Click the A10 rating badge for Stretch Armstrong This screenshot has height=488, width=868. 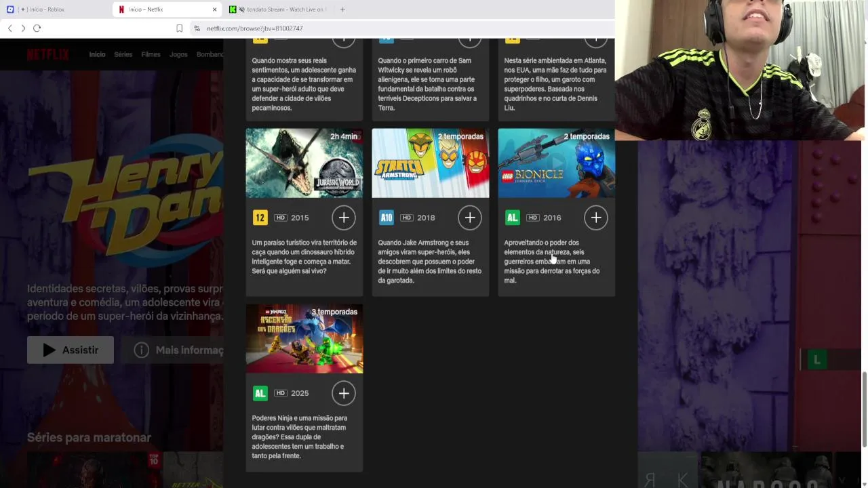(386, 218)
